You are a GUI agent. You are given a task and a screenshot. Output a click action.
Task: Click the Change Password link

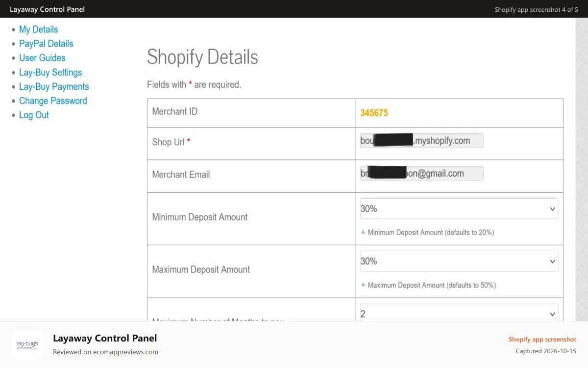tap(53, 101)
